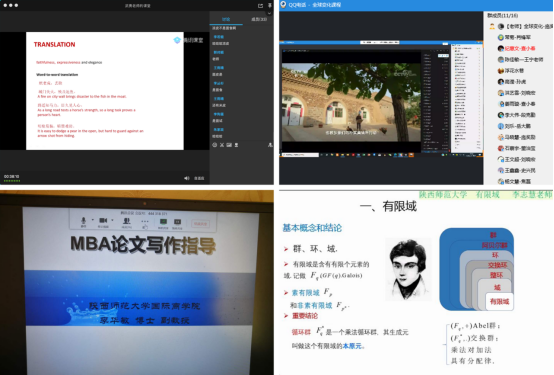Screen dimensions: 554x375
Task: Click the volume speaker icon in classroom player
Action: [187, 178]
